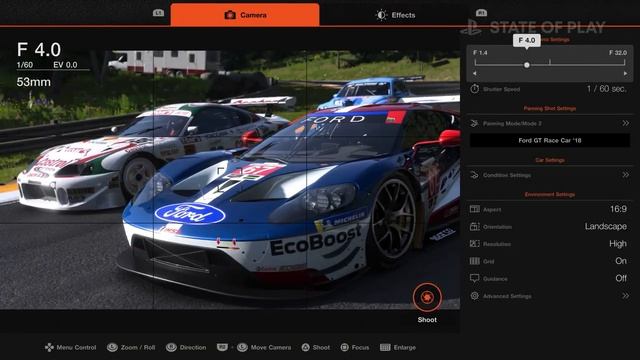
Task: Click the F 32.0 maximum aperture label
Action: pyautogui.click(x=618, y=53)
